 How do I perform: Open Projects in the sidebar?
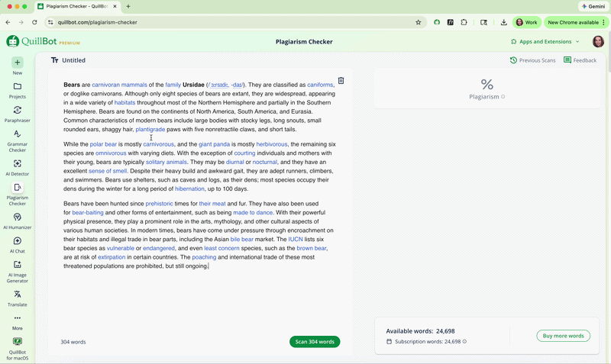coord(17,86)
